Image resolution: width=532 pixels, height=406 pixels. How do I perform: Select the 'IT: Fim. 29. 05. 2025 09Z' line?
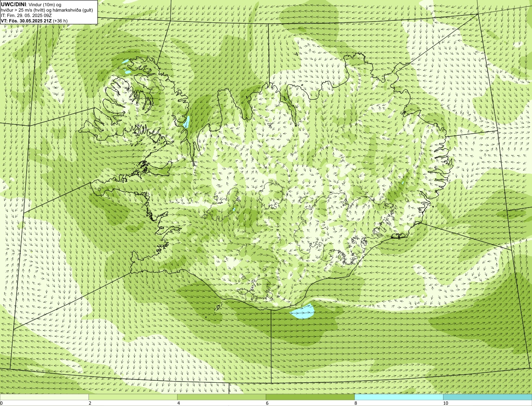[27, 15]
